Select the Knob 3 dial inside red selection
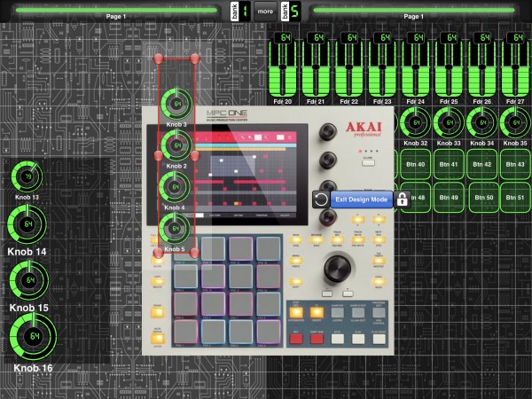Viewport: 532px width, 399px height. coord(176,104)
